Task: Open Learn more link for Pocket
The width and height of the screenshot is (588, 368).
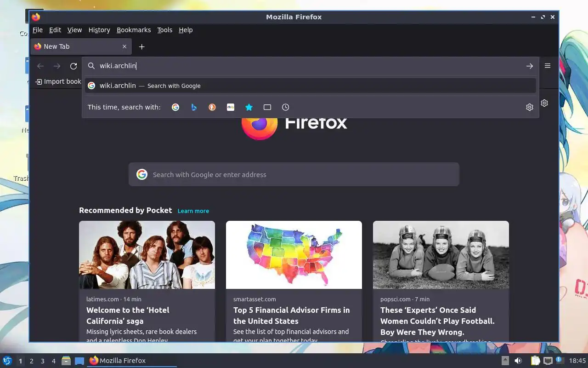Action: click(193, 211)
